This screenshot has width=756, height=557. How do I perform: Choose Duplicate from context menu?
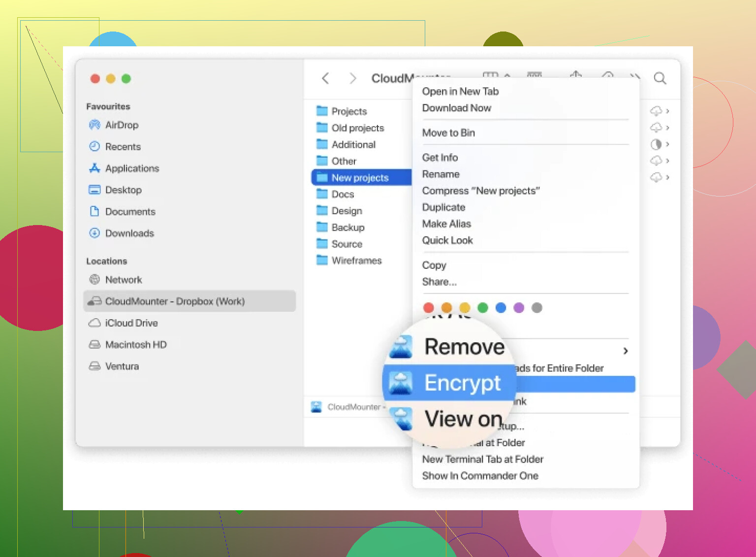pyautogui.click(x=443, y=207)
